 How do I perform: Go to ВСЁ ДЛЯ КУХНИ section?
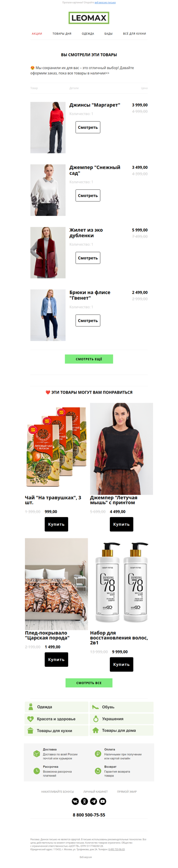[x=134, y=34]
